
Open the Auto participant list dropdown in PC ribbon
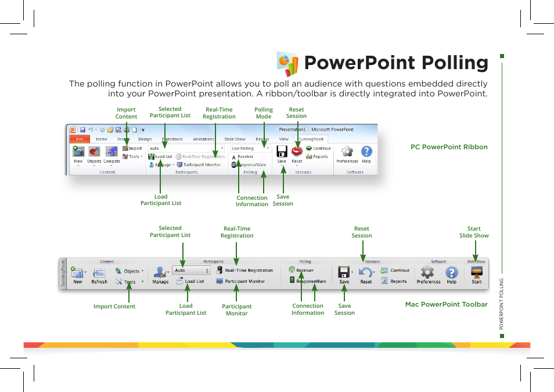(x=186, y=148)
